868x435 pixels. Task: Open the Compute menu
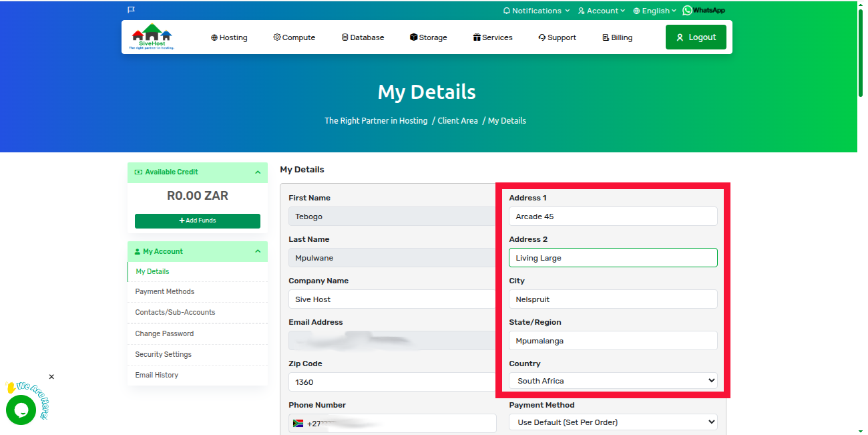[294, 37]
